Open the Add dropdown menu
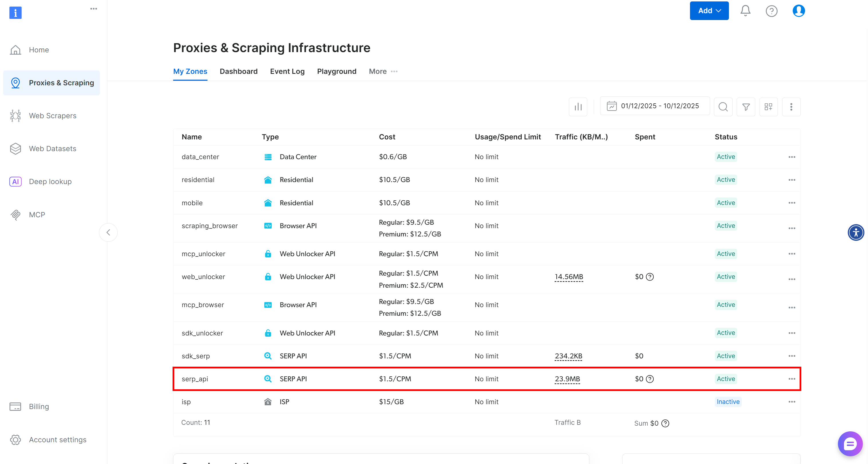The width and height of the screenshot is (868, 464). click(x=709, y=10)
